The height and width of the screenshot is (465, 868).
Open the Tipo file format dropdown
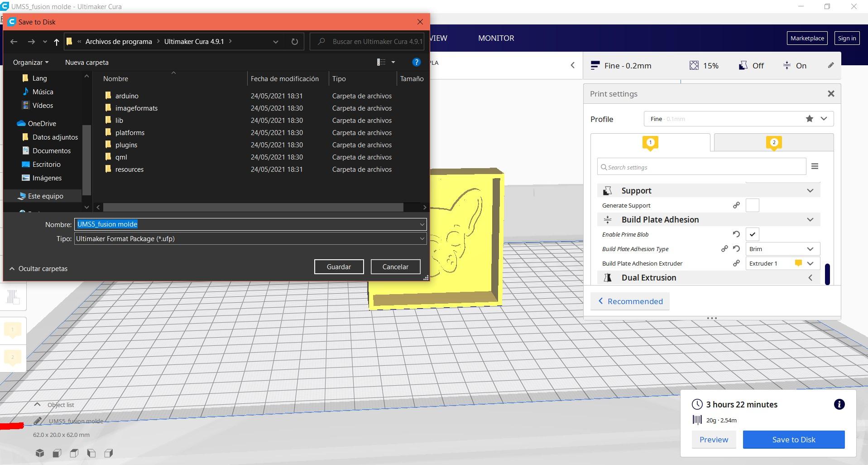click(250, 238)
